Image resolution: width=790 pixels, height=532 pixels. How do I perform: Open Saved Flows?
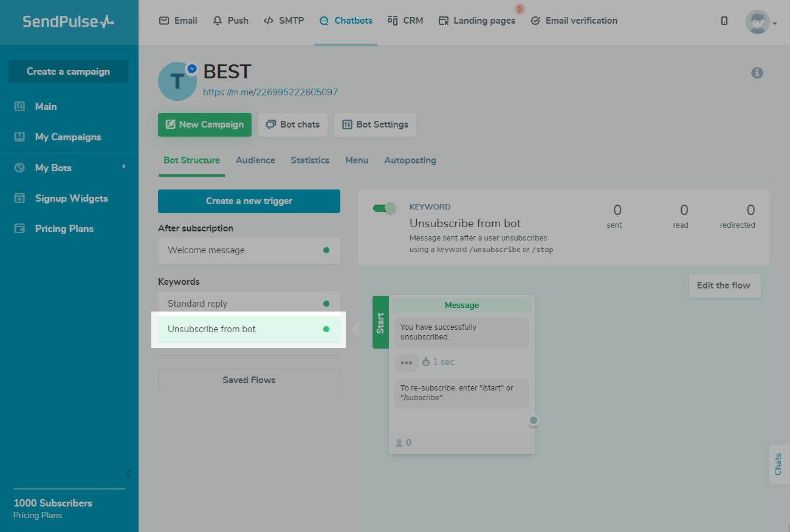click(x=249, y=380)
